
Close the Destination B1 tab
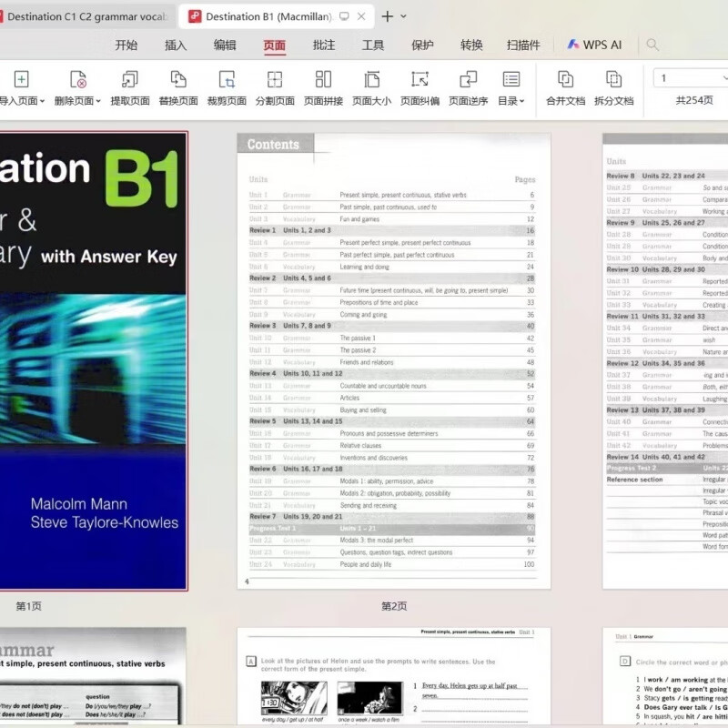click(x=361, y=16)
